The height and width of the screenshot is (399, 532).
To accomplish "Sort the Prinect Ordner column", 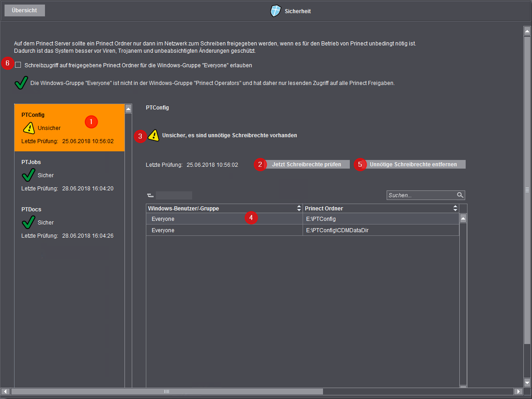I will coord(455,208).
